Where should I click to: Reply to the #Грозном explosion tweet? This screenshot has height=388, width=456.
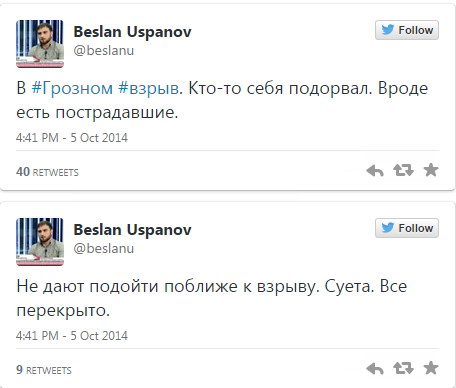point(375,171)
